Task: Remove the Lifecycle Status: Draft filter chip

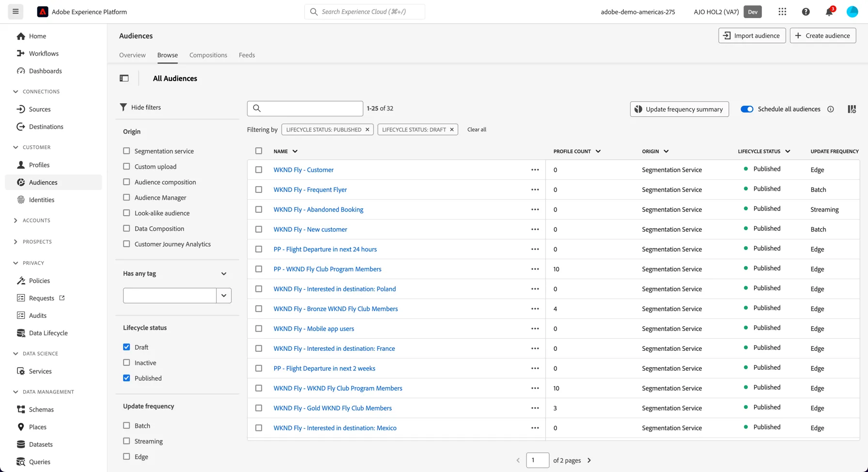Action: click(451, 129)
